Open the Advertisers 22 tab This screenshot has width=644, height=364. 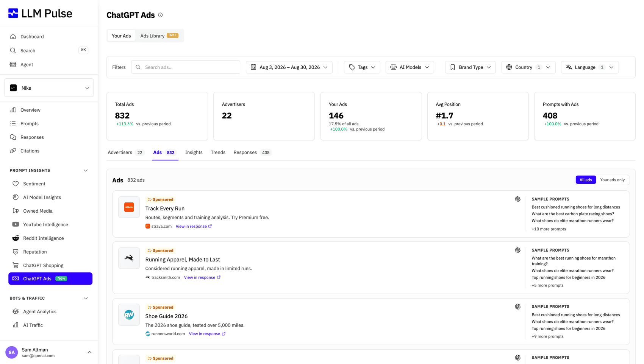[126, 152]
